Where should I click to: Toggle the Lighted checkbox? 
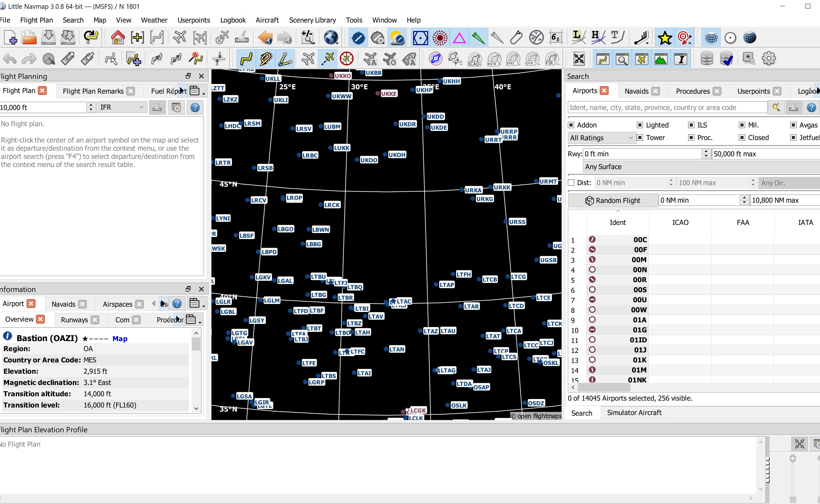point(639,125)
